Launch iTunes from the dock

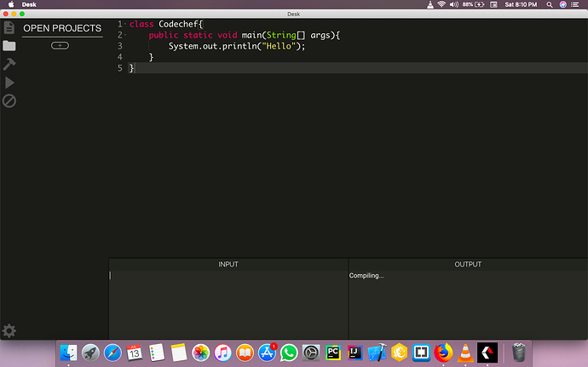point(222,353)
